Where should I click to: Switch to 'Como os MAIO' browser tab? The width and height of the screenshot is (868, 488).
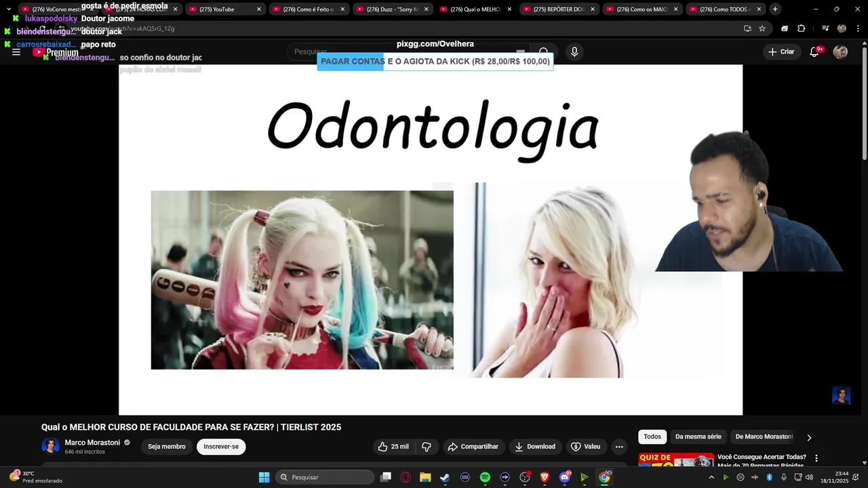coord(642,9)
